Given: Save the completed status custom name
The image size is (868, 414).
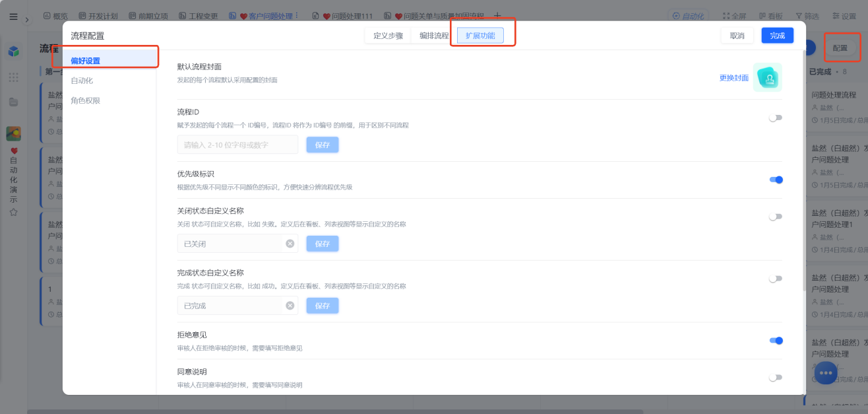Looking at the screenshot, I should tap(323, 306).
